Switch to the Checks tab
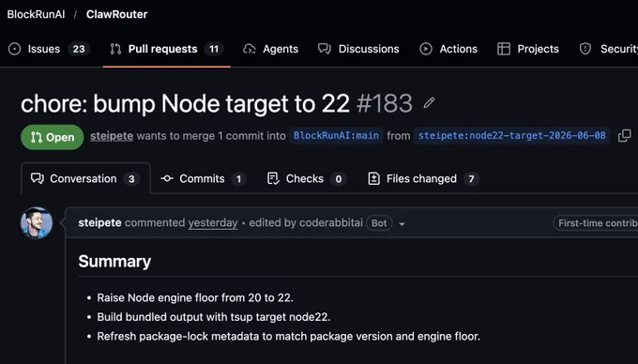Screen dimensions: 638x364 click(x=307, y=178)
